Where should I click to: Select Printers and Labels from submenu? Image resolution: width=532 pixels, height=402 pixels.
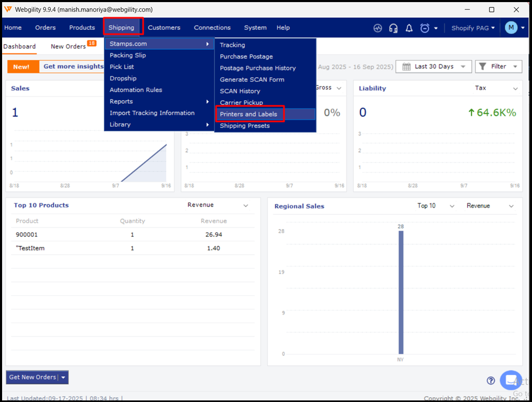tap(248, 114)
